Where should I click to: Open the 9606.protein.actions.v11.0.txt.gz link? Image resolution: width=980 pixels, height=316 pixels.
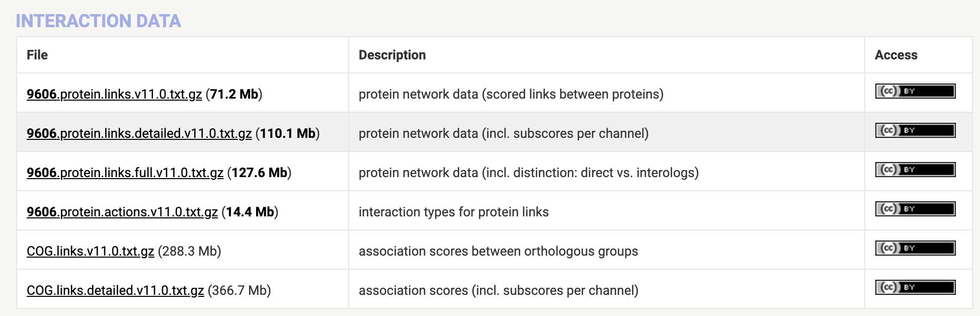tap(122, 212)
